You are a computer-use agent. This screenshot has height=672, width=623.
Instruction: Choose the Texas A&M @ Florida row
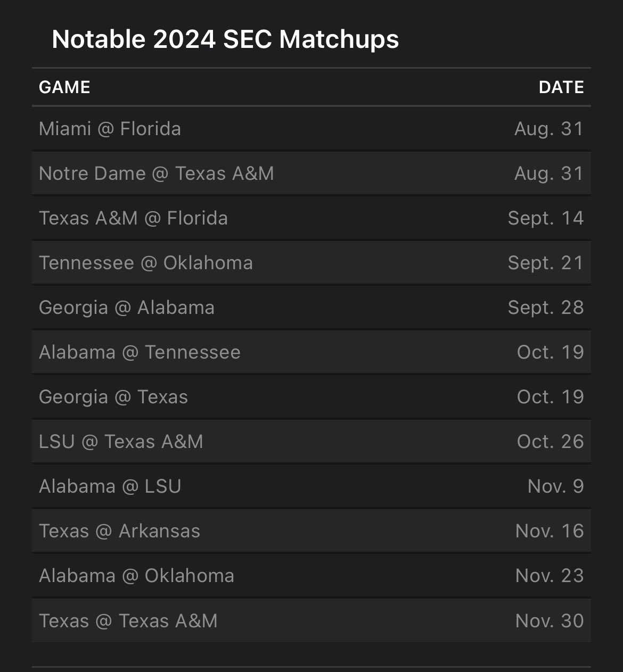click(x=311, y=218)
